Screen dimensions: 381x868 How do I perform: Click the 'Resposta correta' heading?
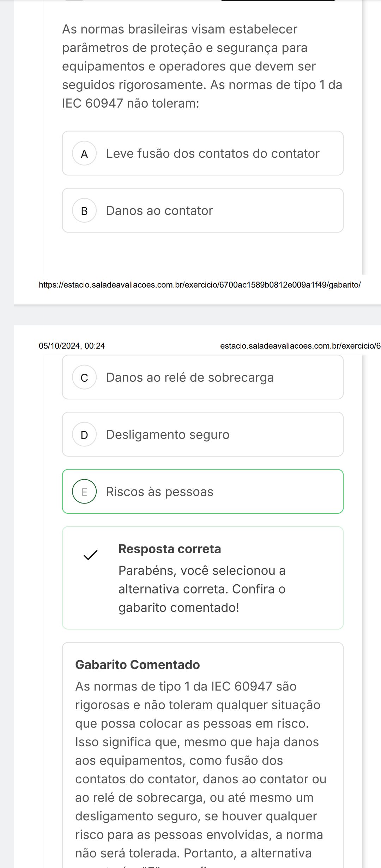point(170,549)
